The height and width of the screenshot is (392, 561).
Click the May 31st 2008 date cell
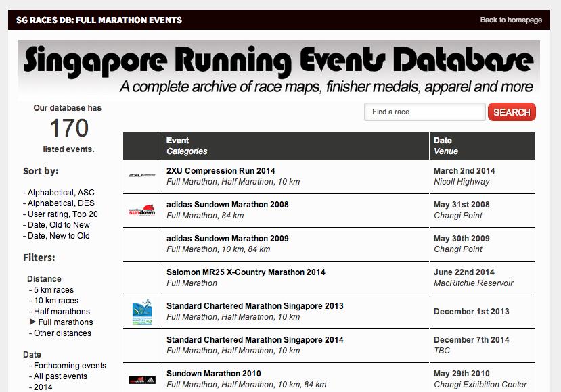462,205
